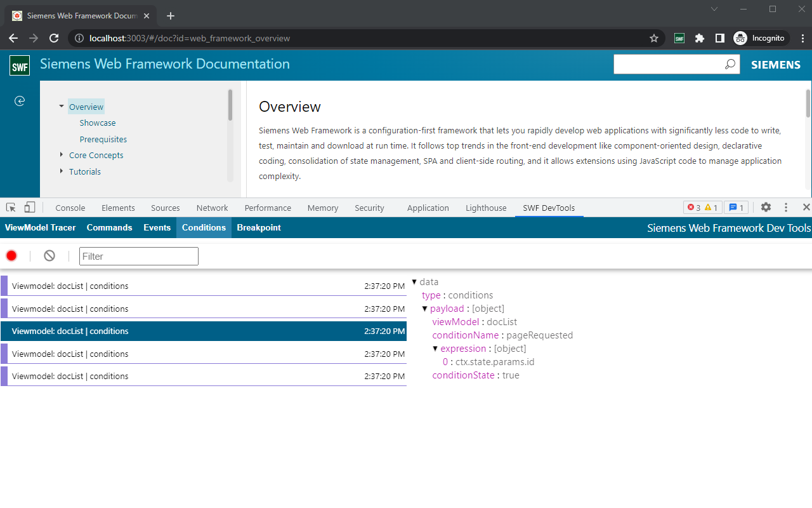Screen dimensions: 812x508
Task: Reload the page
Action: pyautogui.click(x=54, y=38)
